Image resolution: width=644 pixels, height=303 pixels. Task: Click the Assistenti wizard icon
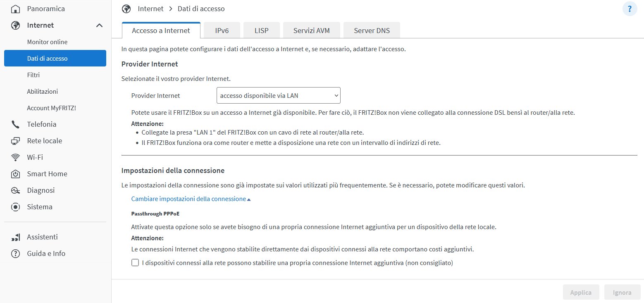pos(15,237)
